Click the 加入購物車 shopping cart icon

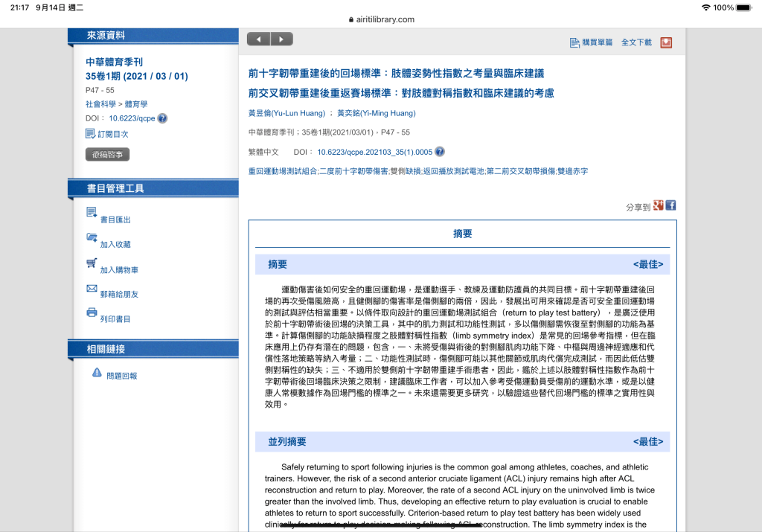(x=92, y=263)
